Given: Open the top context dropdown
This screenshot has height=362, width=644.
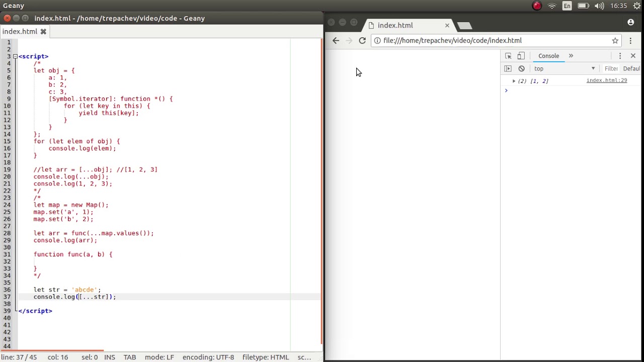Looking at the screenshot, I should (565, 68).
